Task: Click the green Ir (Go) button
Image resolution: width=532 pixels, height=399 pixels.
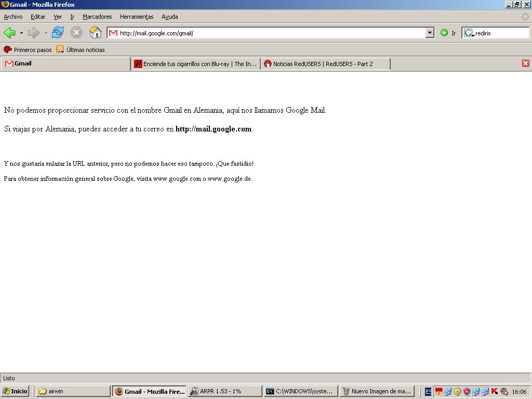Action: point(448,33)
